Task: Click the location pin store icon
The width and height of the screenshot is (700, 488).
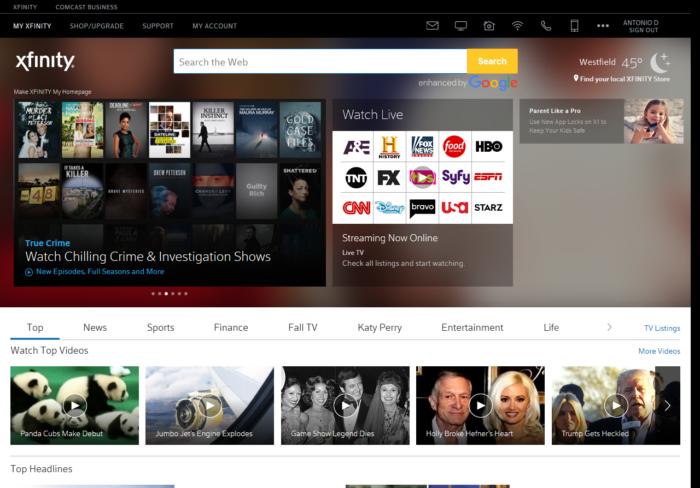Action: pyautogui.click(x=576, y=78)
